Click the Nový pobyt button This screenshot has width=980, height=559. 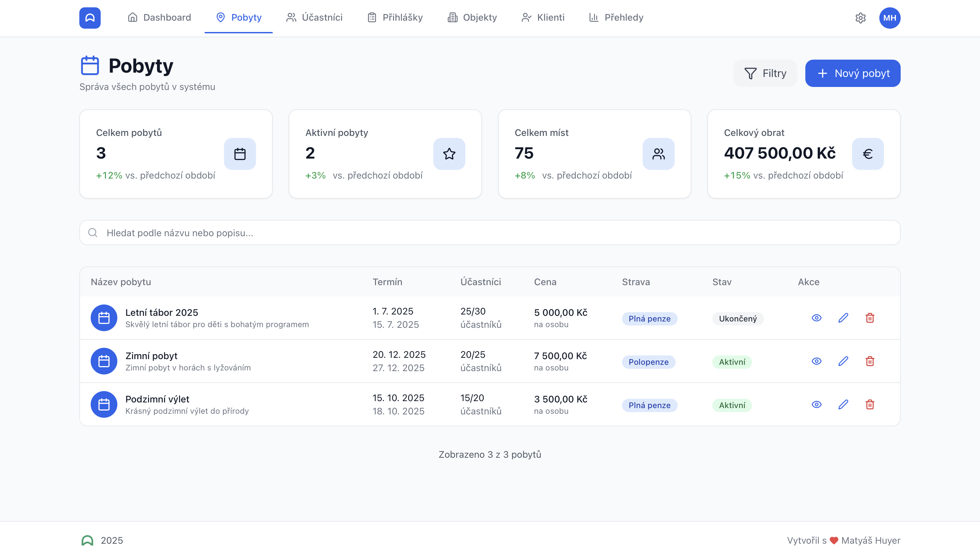pyautogui.click(x=852, y=73)
